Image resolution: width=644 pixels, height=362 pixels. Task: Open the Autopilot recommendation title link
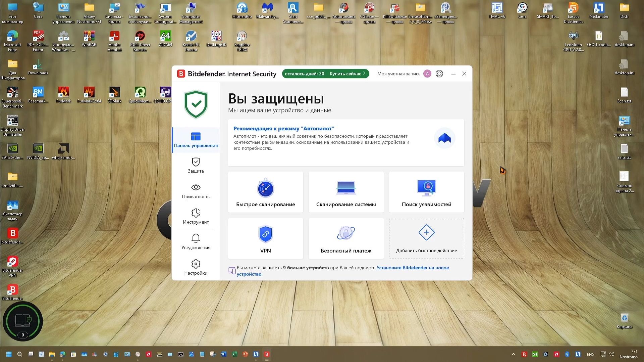[x=284, y=129]
